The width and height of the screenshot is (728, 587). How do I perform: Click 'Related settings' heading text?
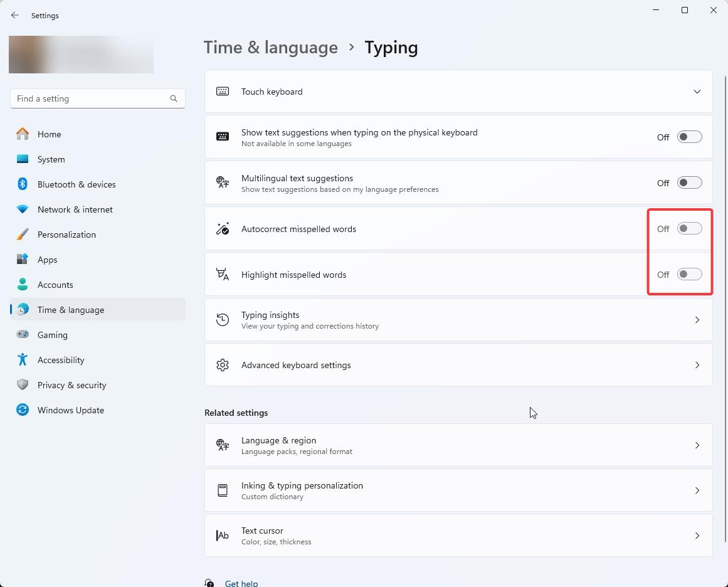236,413
